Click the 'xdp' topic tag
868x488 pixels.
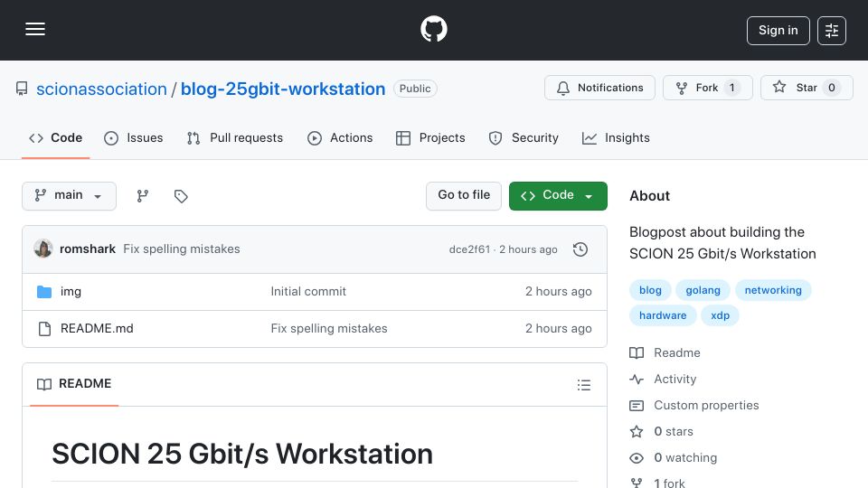[x=720, y=315]
